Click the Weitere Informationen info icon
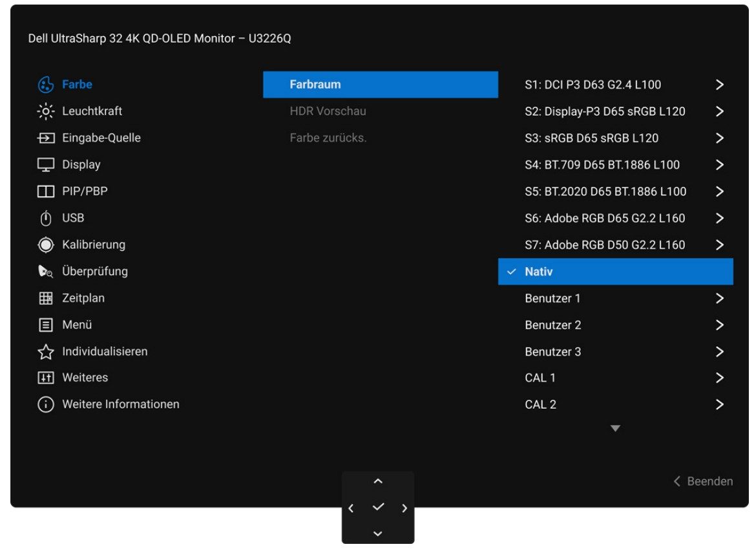The width and height of the screenshot is (756, 551). [46, 404]
